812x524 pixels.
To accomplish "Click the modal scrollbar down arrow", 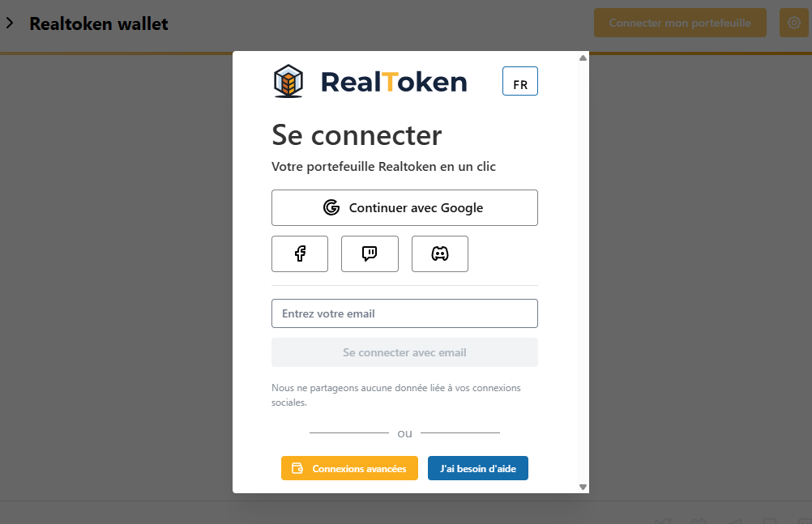I will (583, 487).
